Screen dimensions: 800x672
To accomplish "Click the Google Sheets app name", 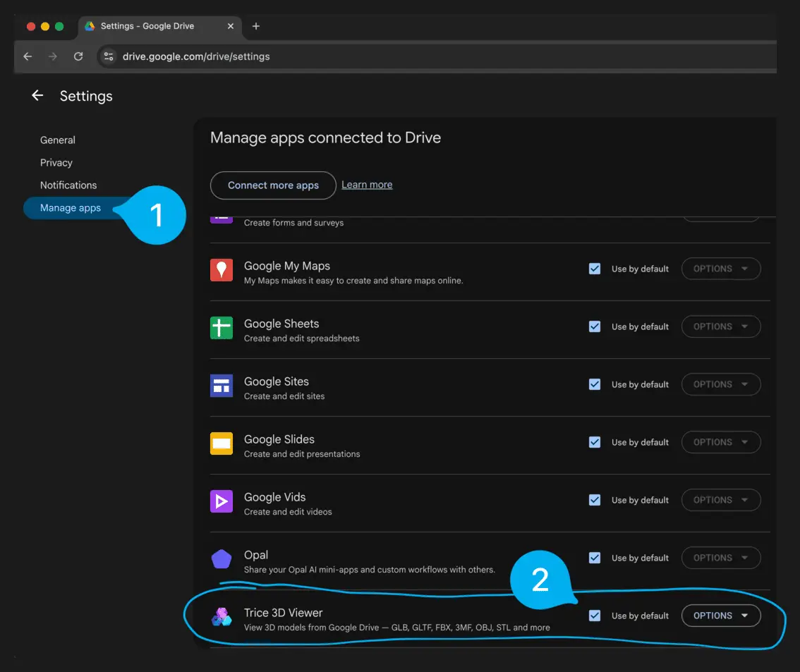I will point(281,324).
